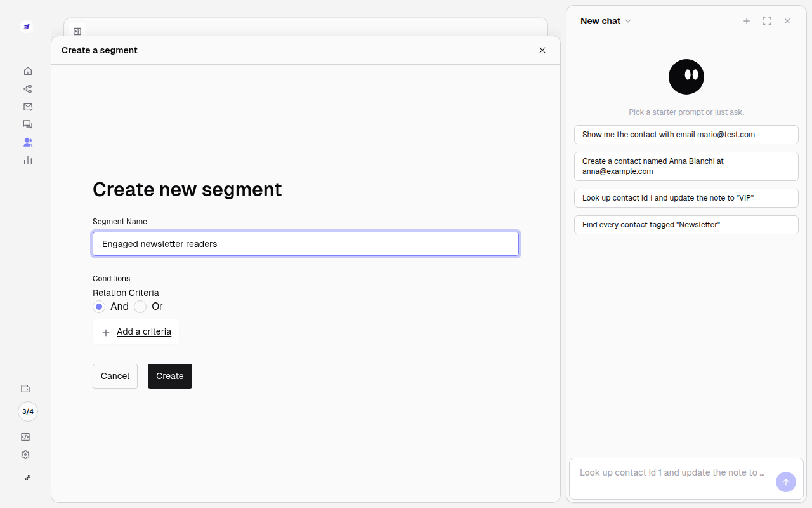Image resolution: width=812 pixels, height=508 pixels.
Task: Close the Create a segment dialog
Action: pos(542,50)
